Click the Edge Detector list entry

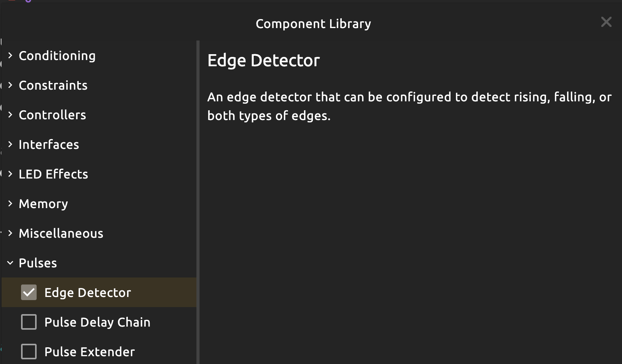coord(88,293)
